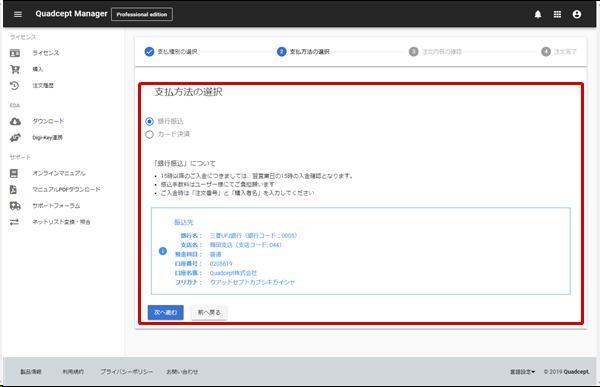
Task: Open the apps grid launcher
Action: click(557, 14)
